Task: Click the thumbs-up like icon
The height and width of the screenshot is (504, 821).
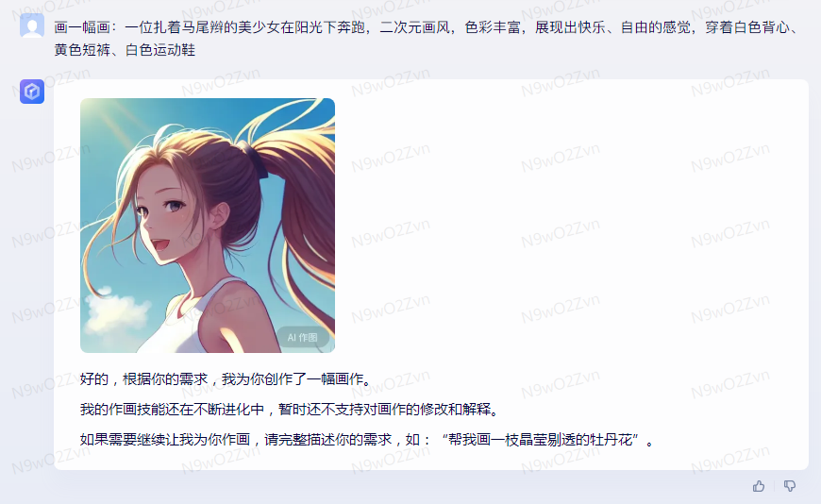Action: click(759, 486)
